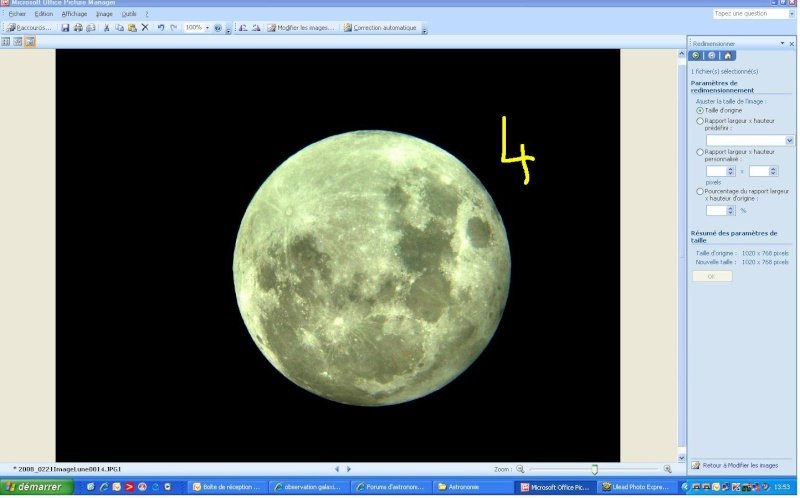Delete the picture with the X icon

click(x=145, y=28)
